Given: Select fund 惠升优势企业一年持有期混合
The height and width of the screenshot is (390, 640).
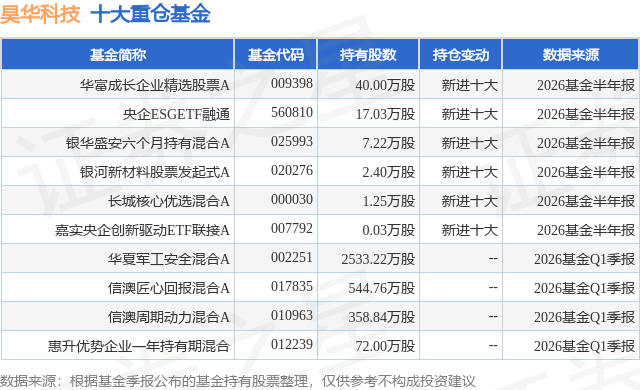Looking at the screenshot, I should (139, 346).
